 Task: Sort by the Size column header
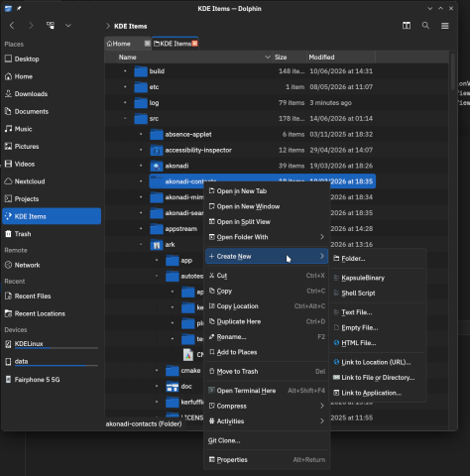pyautogui.click(x=290, y=58)
